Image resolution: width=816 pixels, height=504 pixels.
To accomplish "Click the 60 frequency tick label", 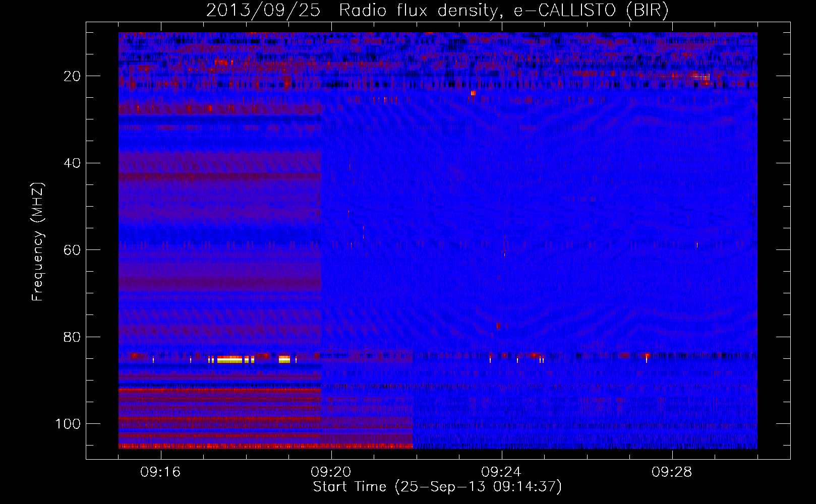I will click(73, 250).
